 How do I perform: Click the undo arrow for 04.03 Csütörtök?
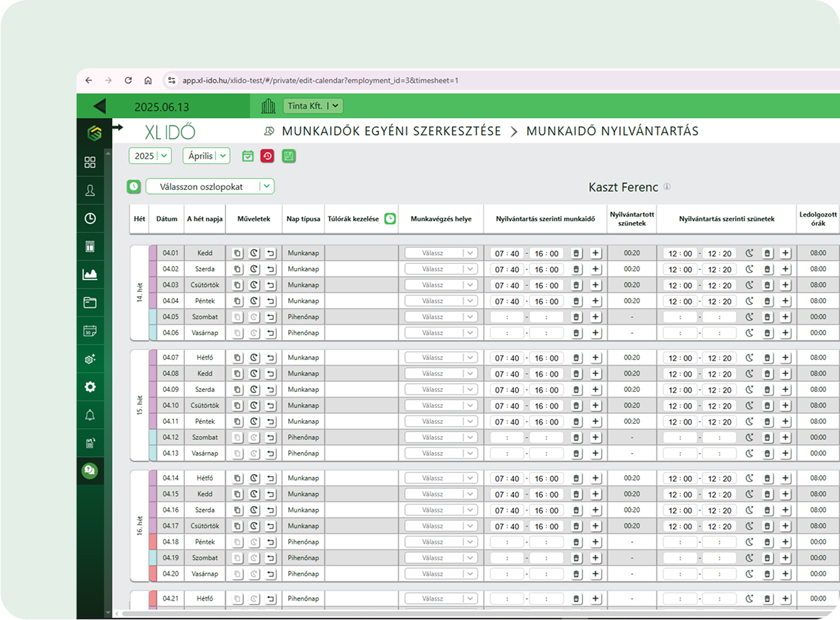click(270, 285)
